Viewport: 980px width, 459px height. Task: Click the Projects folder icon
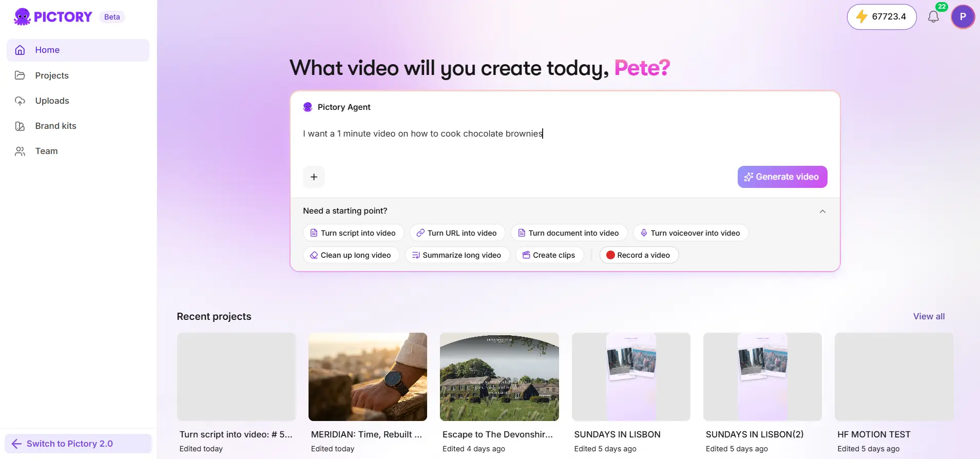20,75
